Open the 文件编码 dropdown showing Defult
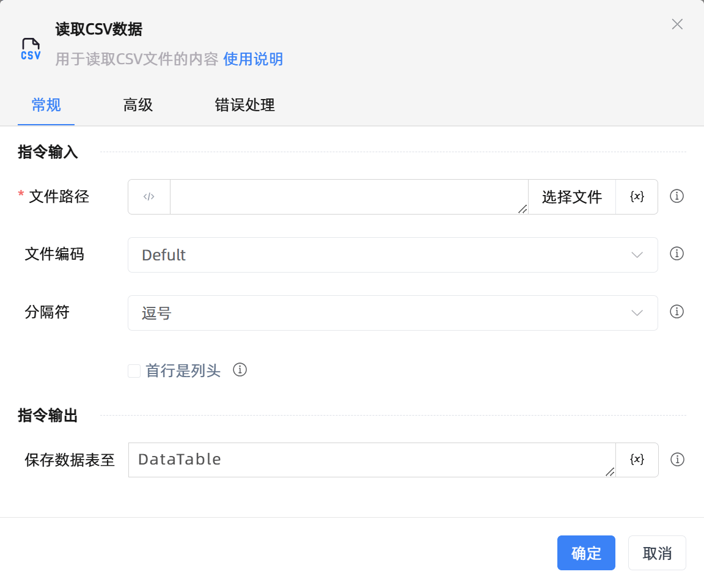704x588 pixels. coord(392,255)
